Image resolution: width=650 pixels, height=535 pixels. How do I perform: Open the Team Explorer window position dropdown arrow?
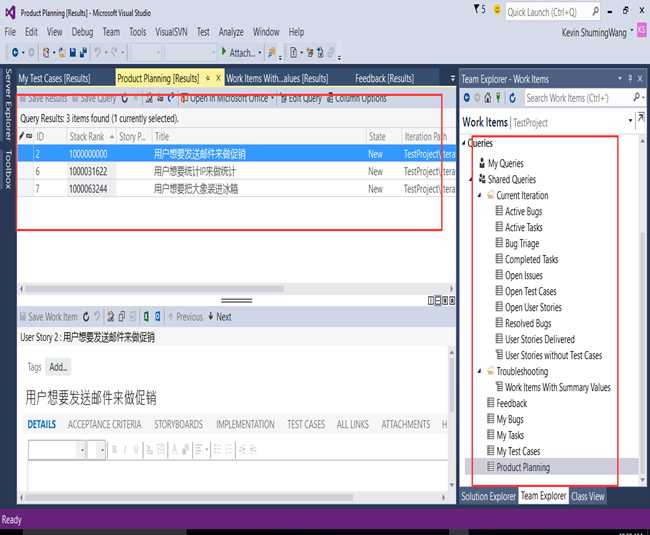coord(620,78)
